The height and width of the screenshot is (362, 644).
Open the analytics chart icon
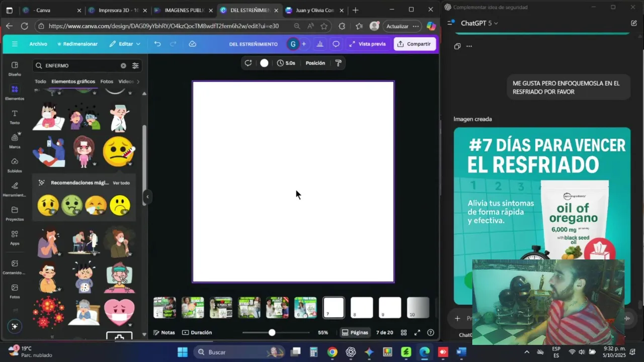(319, 44)
